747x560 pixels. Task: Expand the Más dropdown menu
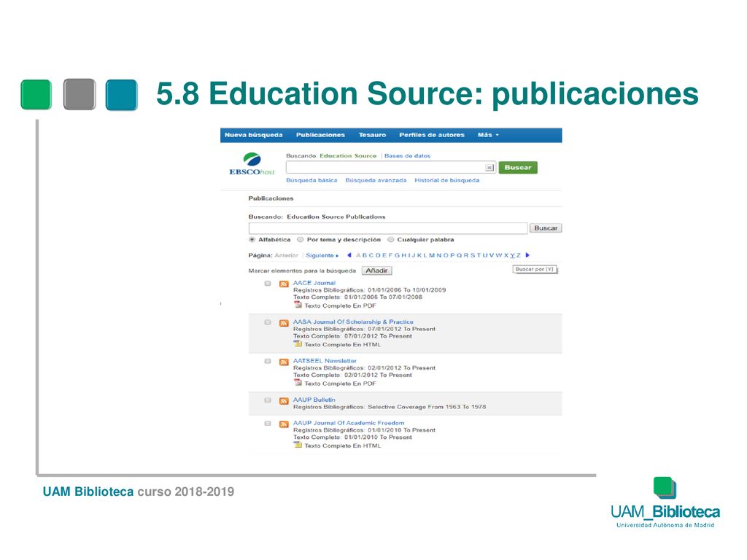(x=488, y=135)
